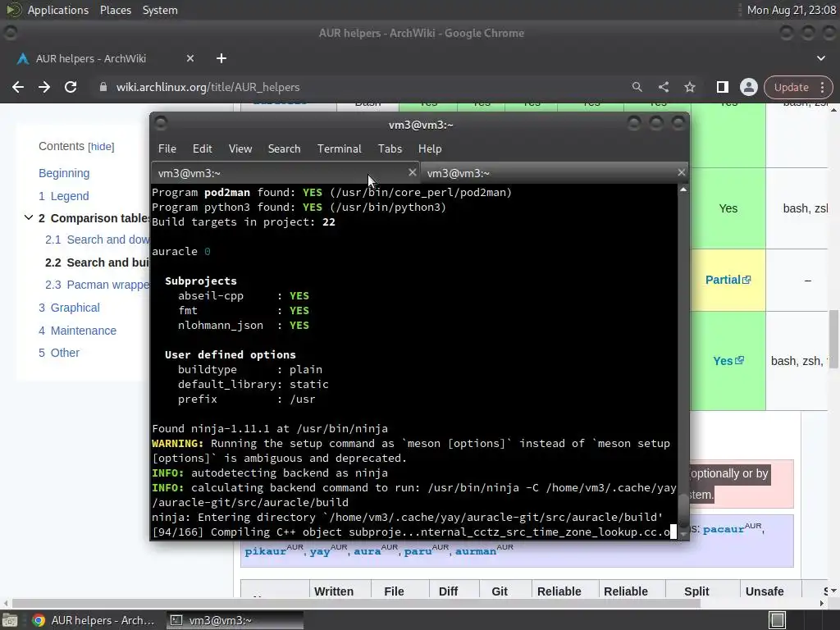
Task: Hide the wiki Contents list
Action: (101, 146)
